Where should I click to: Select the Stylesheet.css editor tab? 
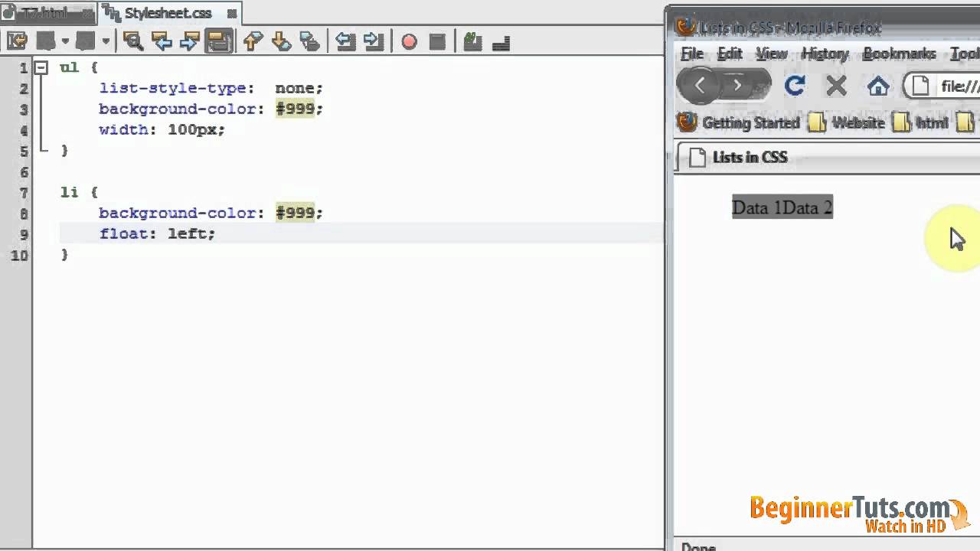pyautogui.click(x=168, y=13)
